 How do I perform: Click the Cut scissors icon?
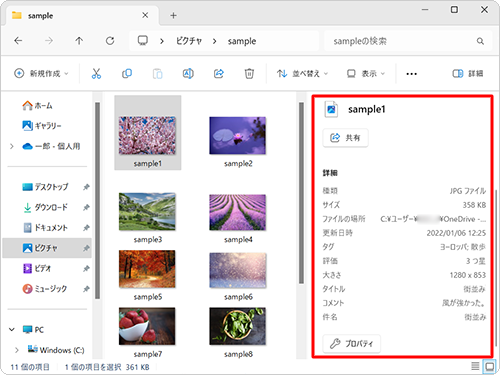tap(96, 73)
